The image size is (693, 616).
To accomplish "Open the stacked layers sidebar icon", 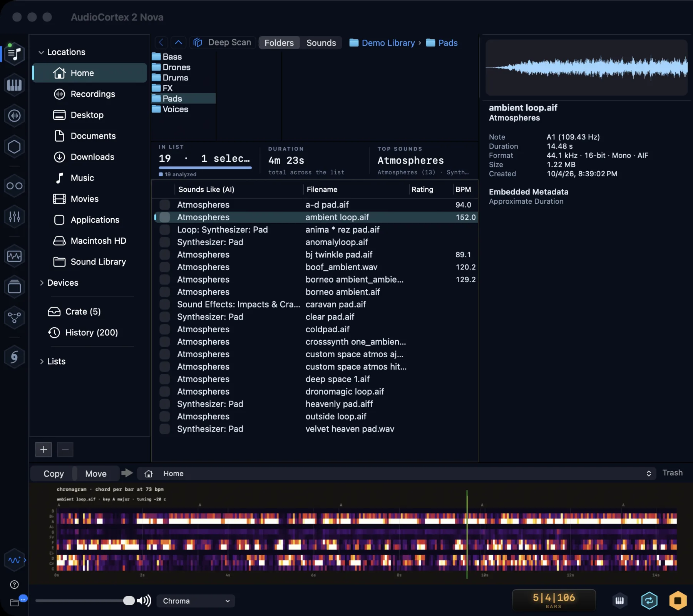I will (x=14, y=287).
